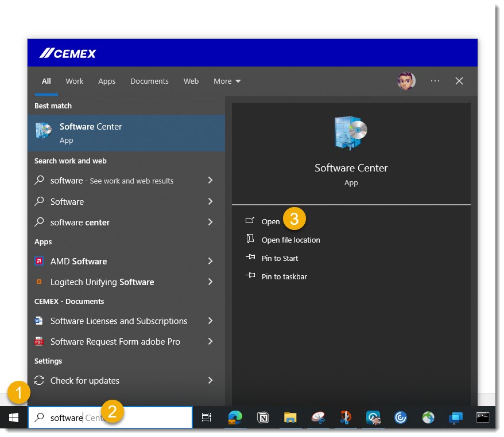Expand the More dropdown in the search header
The image size is (504, 437).
pyautogui.click(x=227, y=81)
